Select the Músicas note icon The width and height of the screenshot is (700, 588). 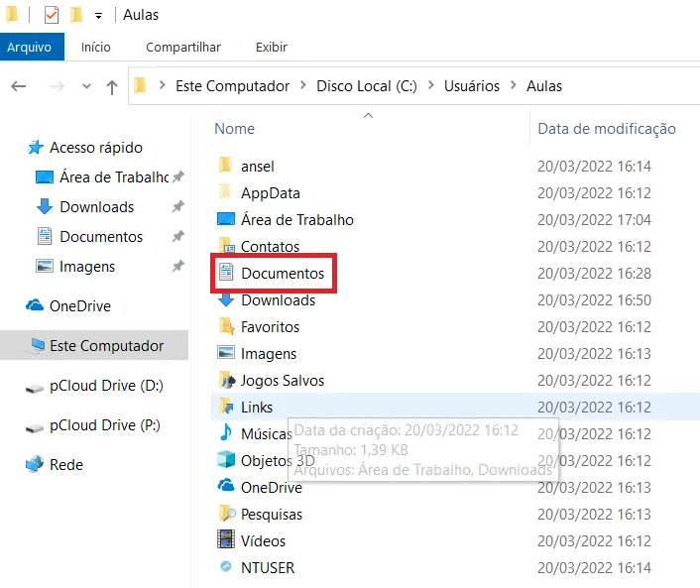226,432
